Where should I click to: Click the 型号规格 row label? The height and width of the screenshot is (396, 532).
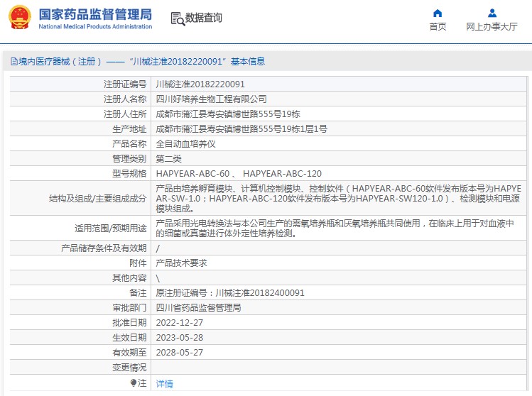pyautogui.click(x=129, y=174)
